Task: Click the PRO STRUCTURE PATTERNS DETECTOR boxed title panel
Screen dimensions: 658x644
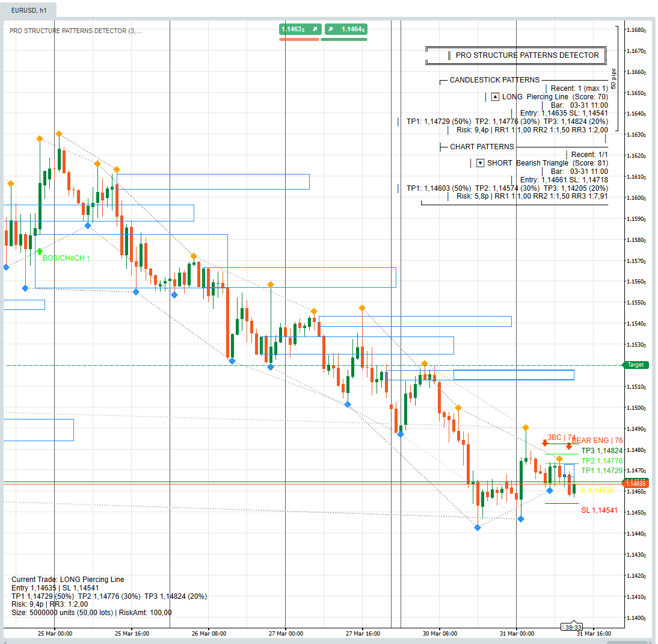Action: pos(516,55)
